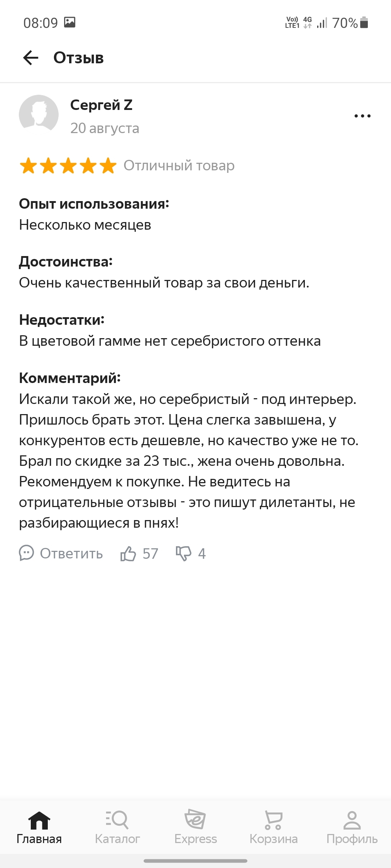Image resolution: width=391 pixels, height=868 pixels.
Task: Tap Сергей Z's avatar picture
Action: point(39,115)
